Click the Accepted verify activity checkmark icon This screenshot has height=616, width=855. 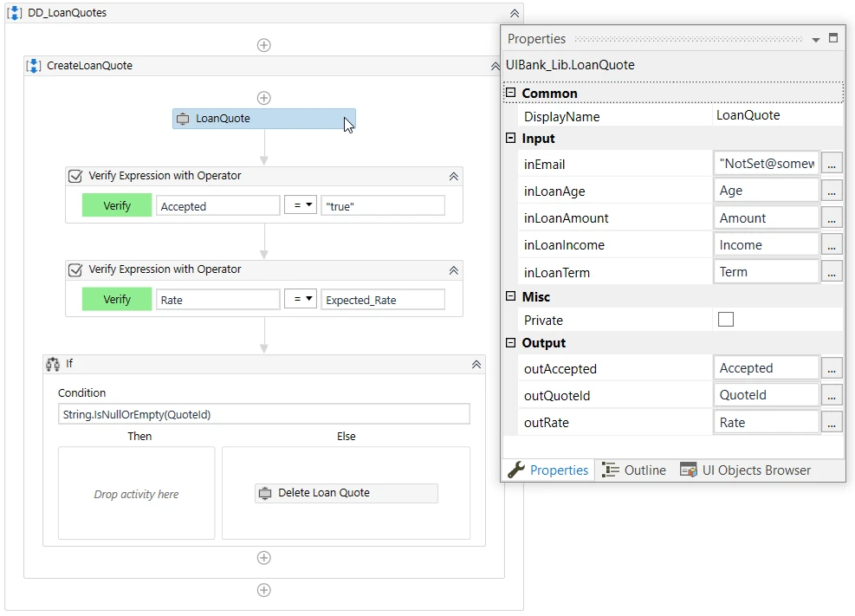coord(75,176)
